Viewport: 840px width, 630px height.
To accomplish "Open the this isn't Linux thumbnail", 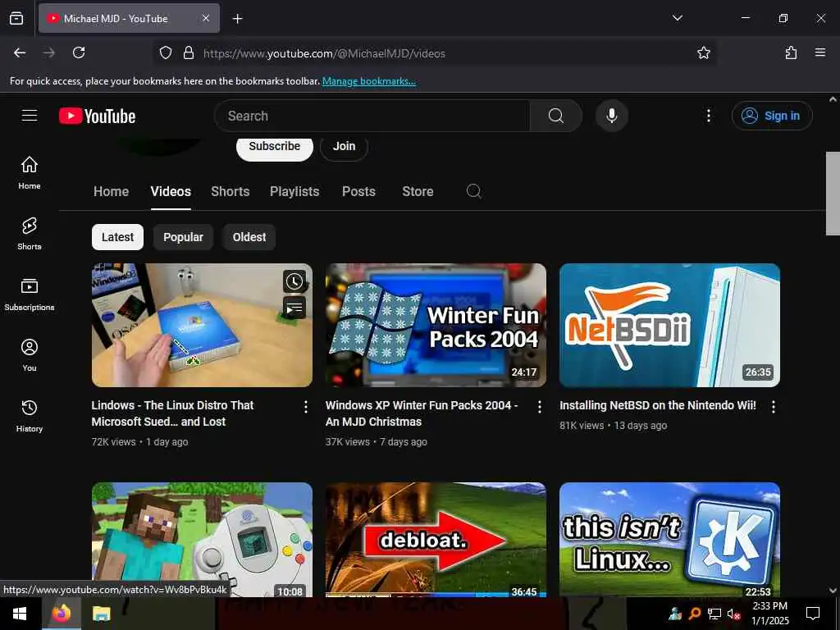I will 669,540.
